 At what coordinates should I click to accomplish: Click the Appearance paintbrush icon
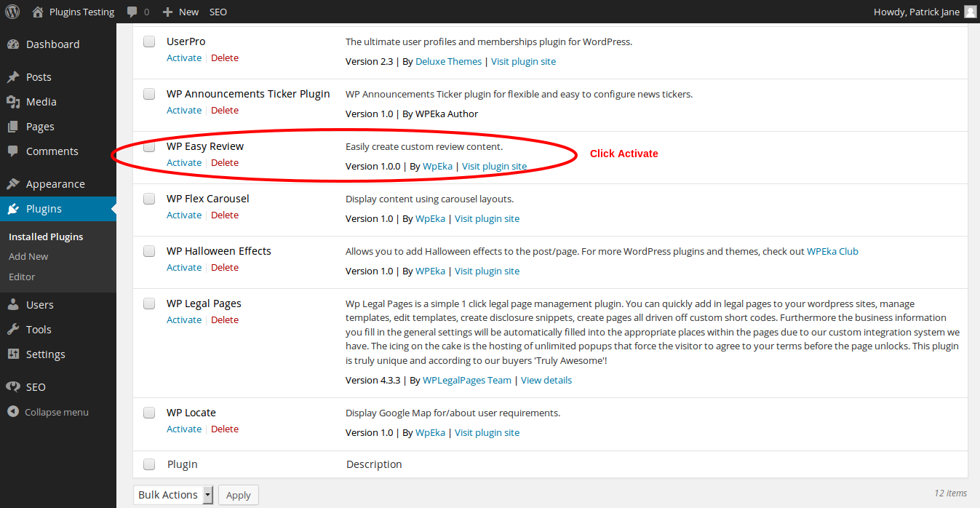(x=13, y=184)
